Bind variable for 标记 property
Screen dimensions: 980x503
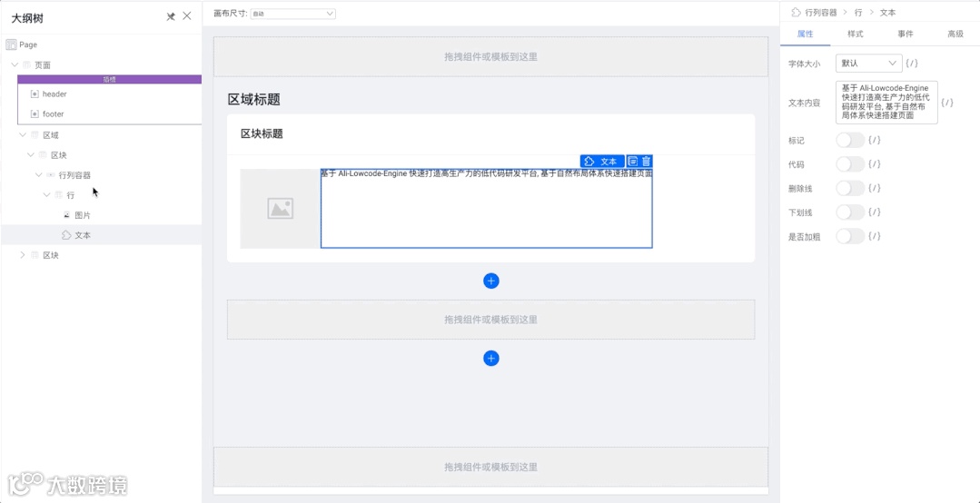tap(875, 140)
